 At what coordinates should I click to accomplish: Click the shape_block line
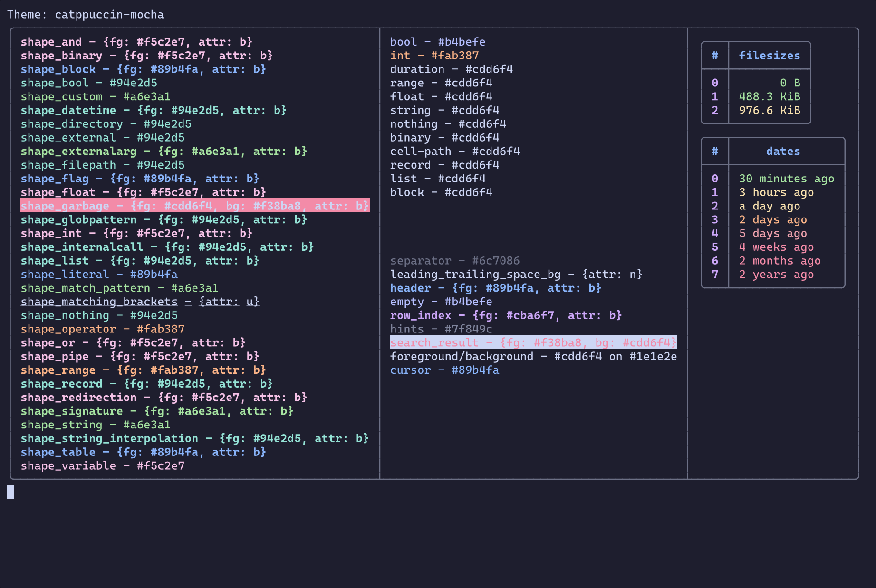click(x=144, y=69)
